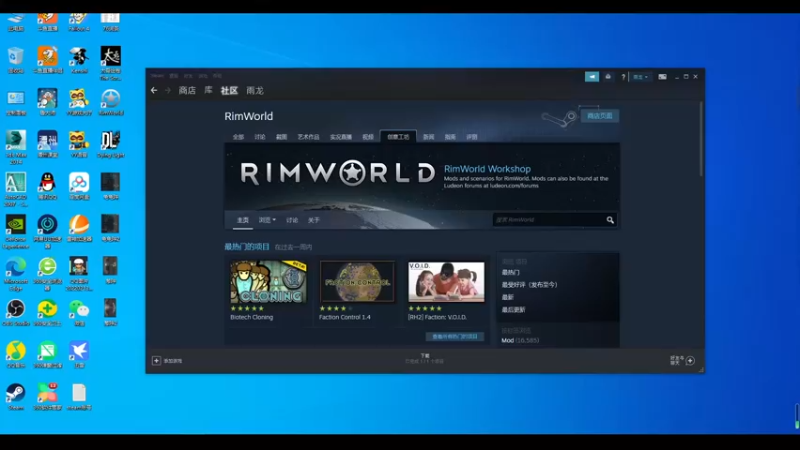The image size is (800, 450).
Task: Open the 社区 community section
Action: point(229,90)
